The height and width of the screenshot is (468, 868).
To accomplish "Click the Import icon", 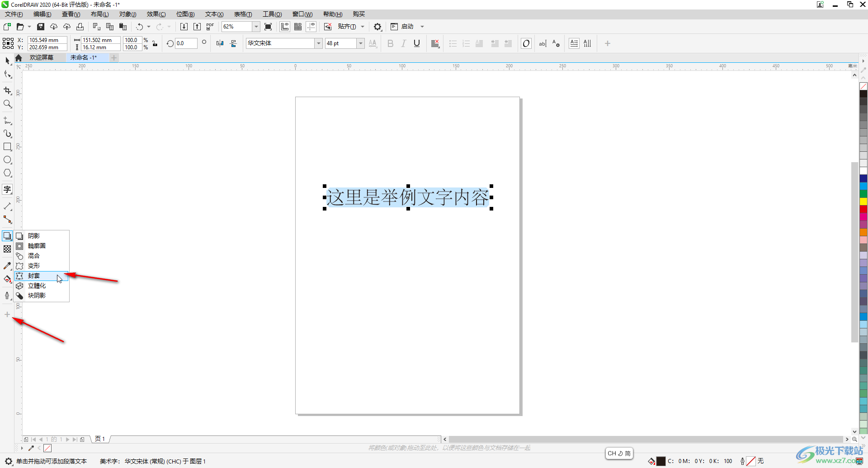I will coord(184,27).
